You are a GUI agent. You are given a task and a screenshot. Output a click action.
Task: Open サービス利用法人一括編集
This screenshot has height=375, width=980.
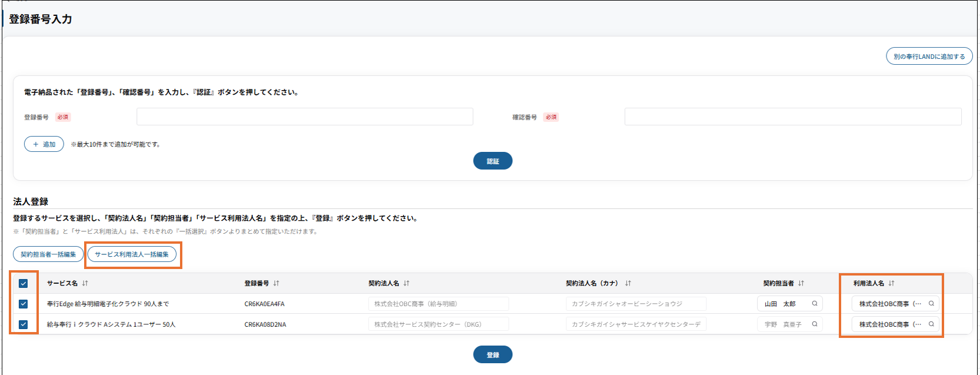tap(132, 254)
